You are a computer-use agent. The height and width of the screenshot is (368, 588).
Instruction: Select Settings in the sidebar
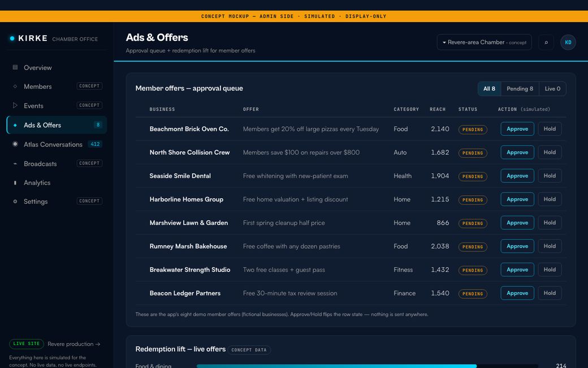(56, 202)
